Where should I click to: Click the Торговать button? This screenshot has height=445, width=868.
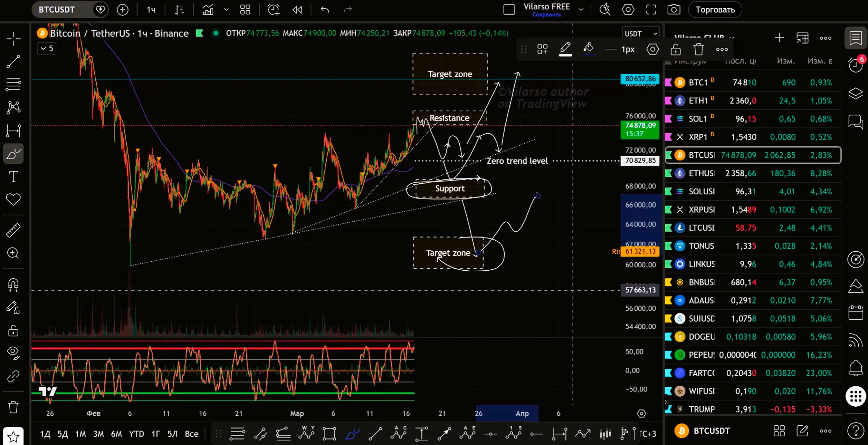point(715,10)
